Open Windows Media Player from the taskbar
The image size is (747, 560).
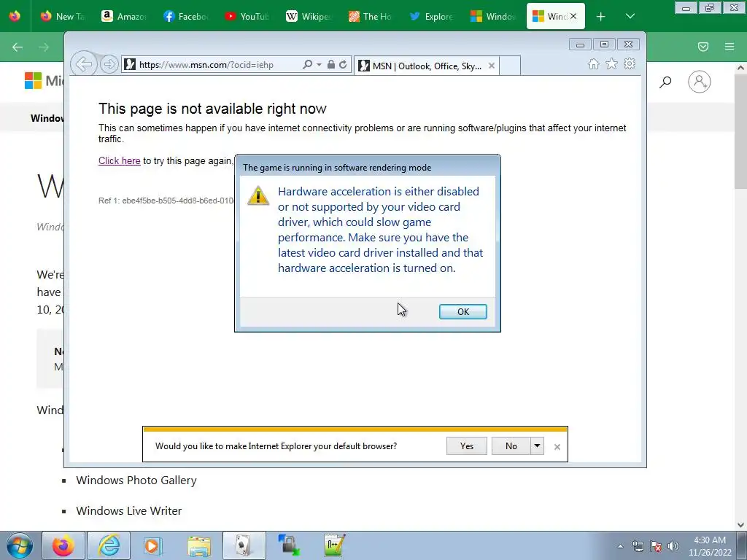click(x=153, y=545)
